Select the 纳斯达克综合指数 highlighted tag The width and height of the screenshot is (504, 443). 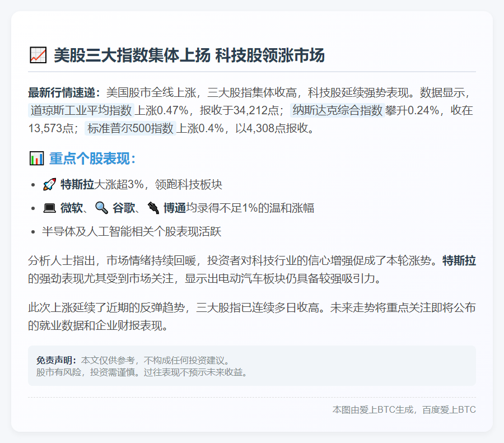(337, 111)
